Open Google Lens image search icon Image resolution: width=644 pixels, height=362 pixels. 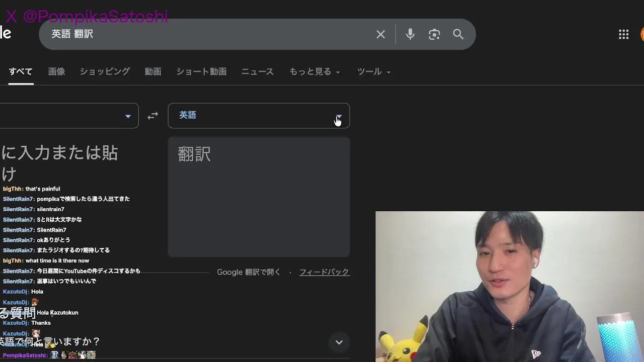click(434, 34)
